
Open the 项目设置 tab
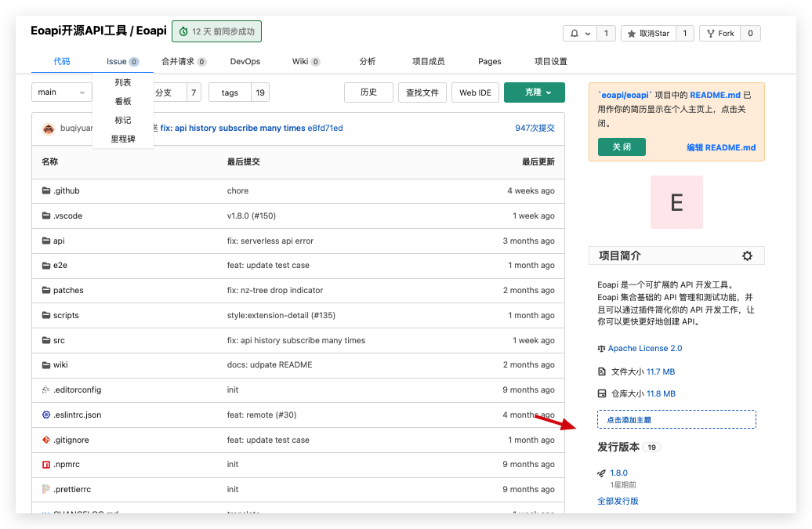click(550, 62)
